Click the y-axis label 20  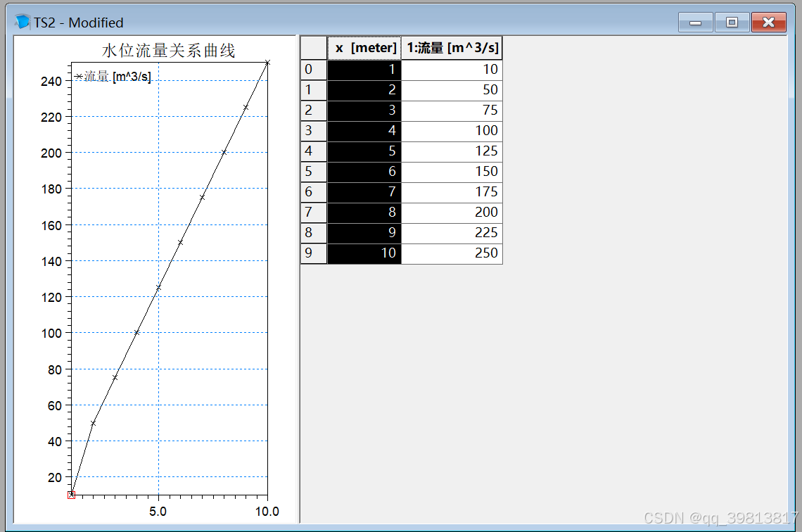[55, 477]
